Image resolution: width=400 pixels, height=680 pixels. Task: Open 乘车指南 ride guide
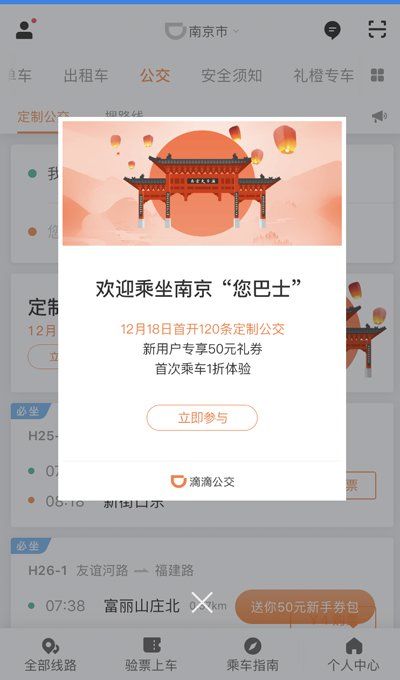click(252, 655)
